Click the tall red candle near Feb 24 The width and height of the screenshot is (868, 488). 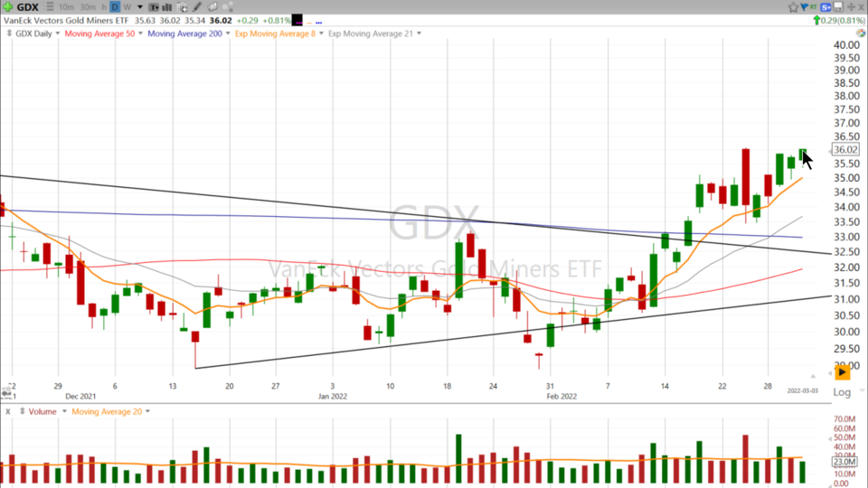point(746,177)
